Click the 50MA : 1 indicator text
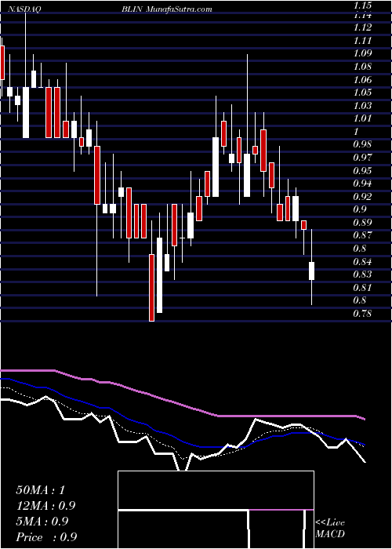Image resolution: width=392 pixels, height=549 pixels. coord(41,490)
